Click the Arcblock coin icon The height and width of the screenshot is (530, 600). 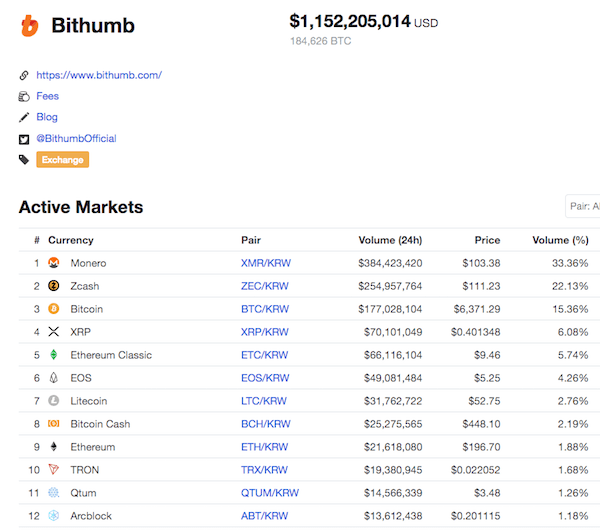click(54, 516)
